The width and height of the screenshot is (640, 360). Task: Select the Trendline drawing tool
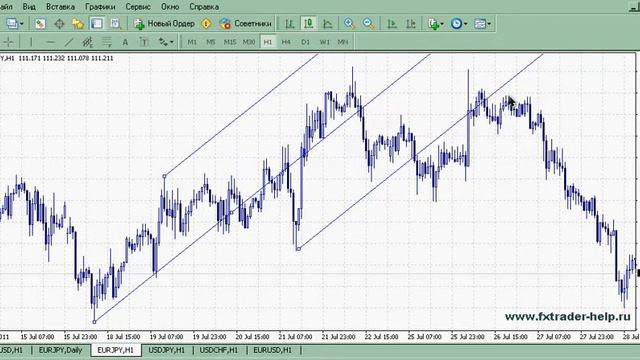coord(69,42)
